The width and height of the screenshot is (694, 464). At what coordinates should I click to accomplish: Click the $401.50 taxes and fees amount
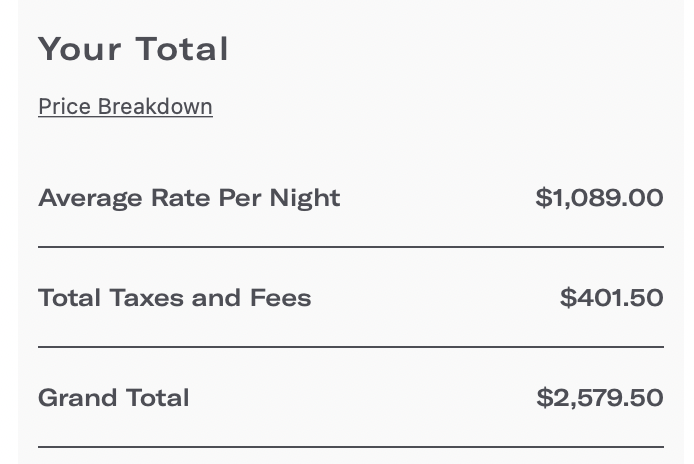pyautogui.click(x=612, y=297)
